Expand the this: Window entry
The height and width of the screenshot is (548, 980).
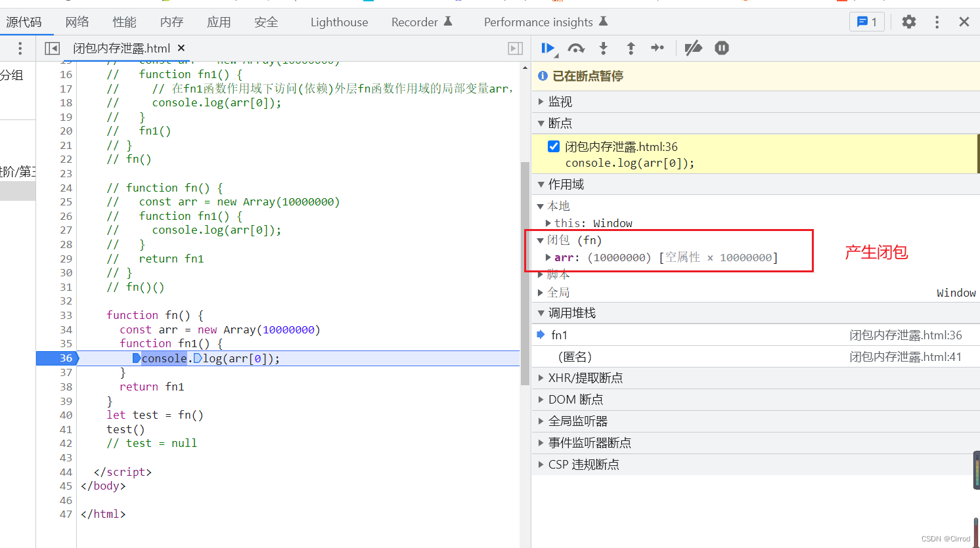click(548, 223)
